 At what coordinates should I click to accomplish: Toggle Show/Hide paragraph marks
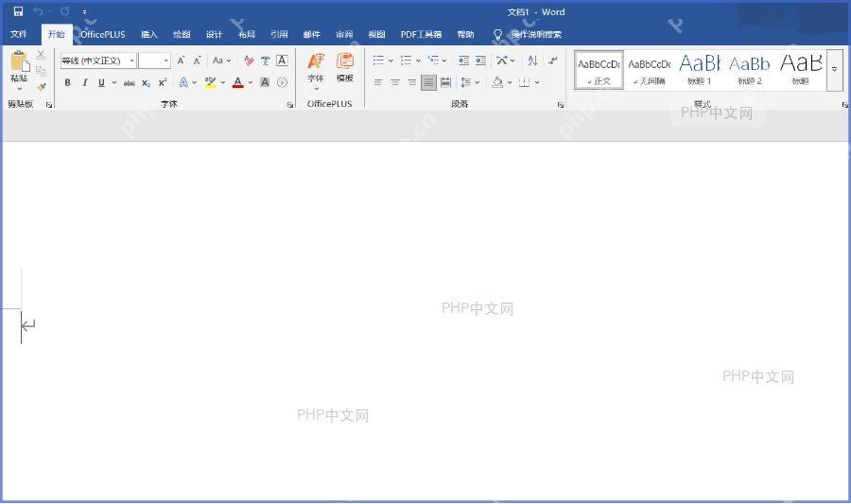pos(552,61)
